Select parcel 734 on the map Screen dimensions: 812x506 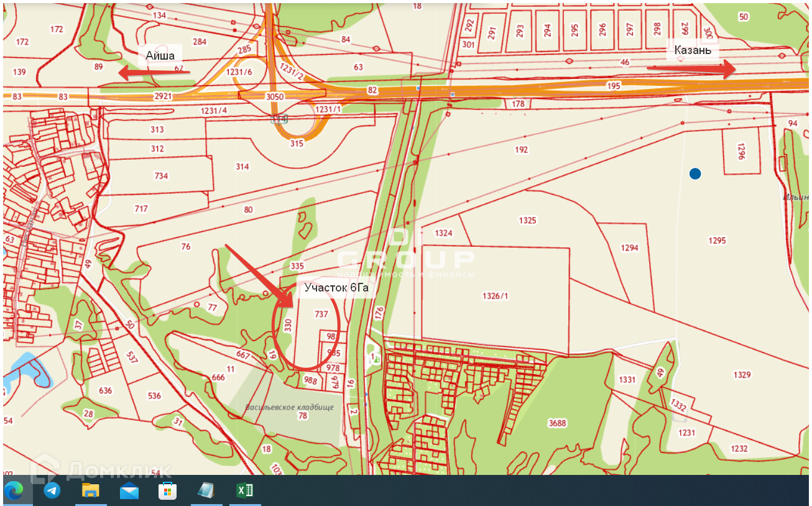162,176
